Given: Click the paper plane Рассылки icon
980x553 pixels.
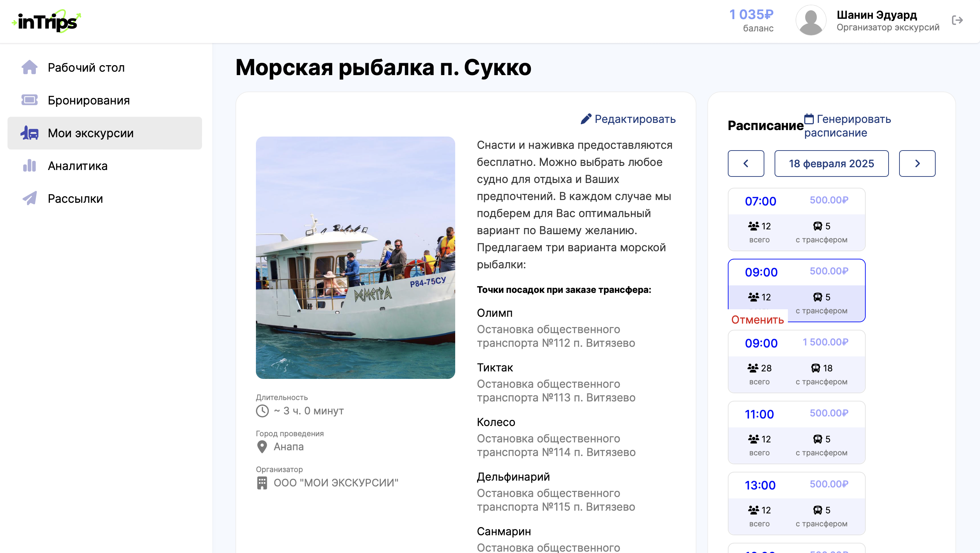Looking at the screenshot, I should (29, 198).
